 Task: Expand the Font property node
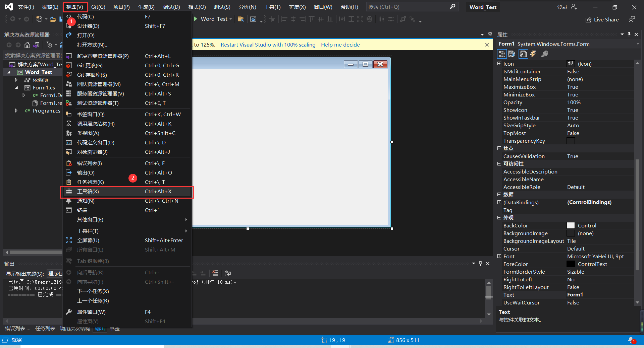(499, 256)
